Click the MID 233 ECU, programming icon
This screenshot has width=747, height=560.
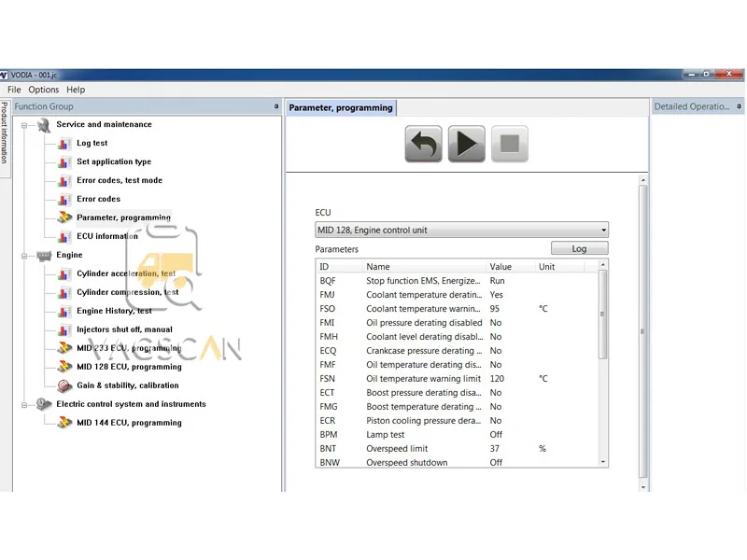coord(64,348)
